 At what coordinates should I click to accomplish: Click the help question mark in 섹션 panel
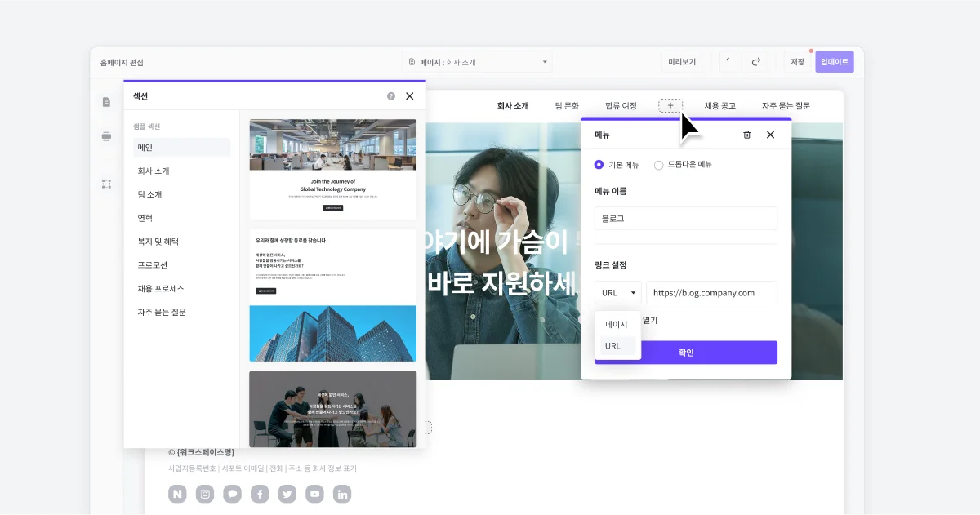391,96
